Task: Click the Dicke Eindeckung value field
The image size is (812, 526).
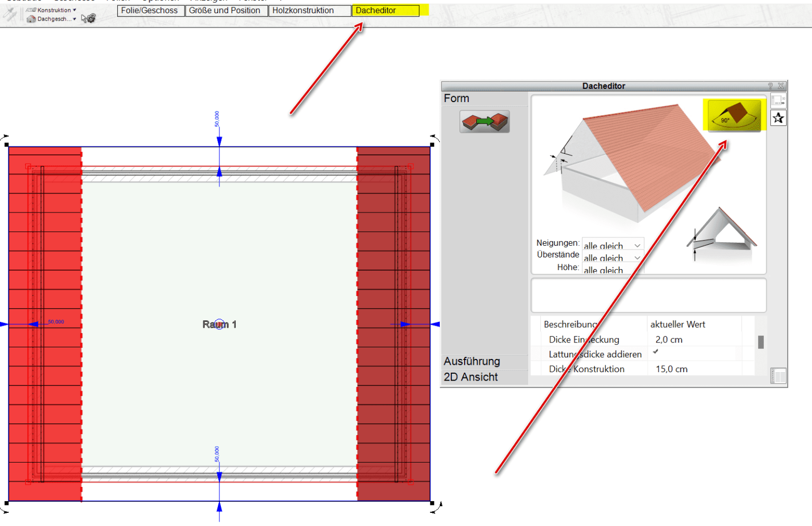Action: coord(668,339)
